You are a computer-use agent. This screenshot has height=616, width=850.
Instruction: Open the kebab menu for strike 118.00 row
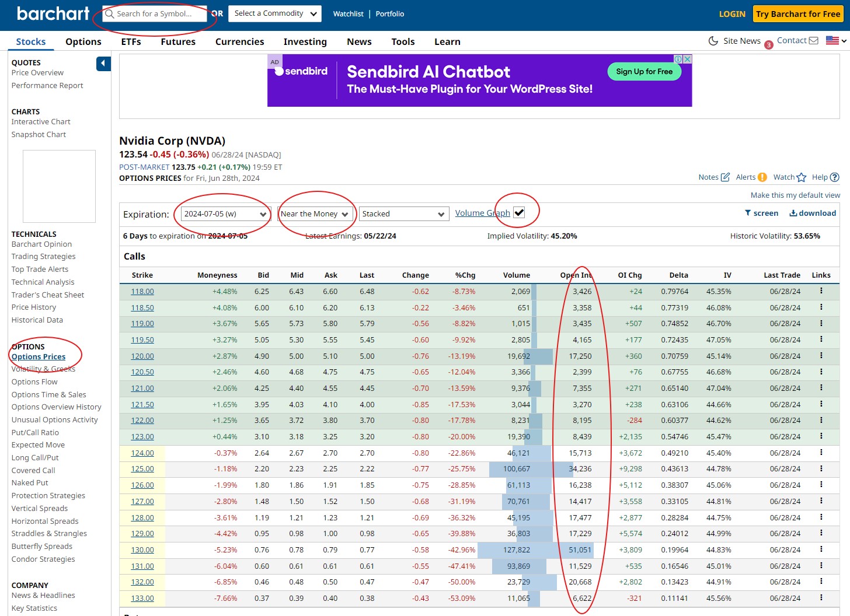pyautogui.click(x=821, y=291)
